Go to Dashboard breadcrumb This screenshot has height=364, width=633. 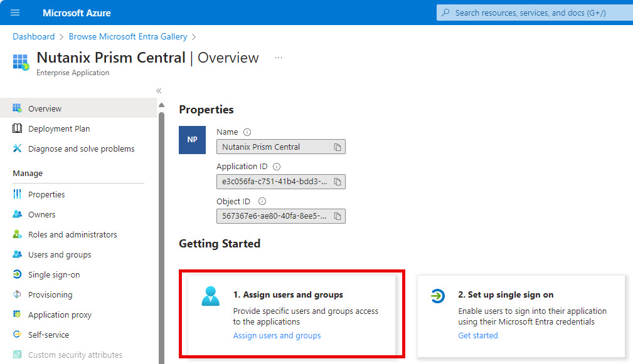point(33,36)
